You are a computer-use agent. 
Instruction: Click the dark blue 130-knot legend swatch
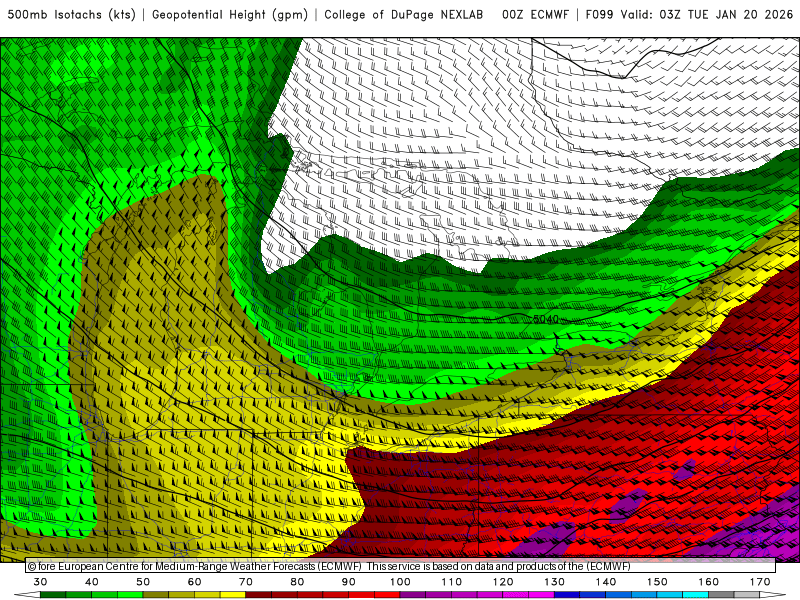(567, 595)
